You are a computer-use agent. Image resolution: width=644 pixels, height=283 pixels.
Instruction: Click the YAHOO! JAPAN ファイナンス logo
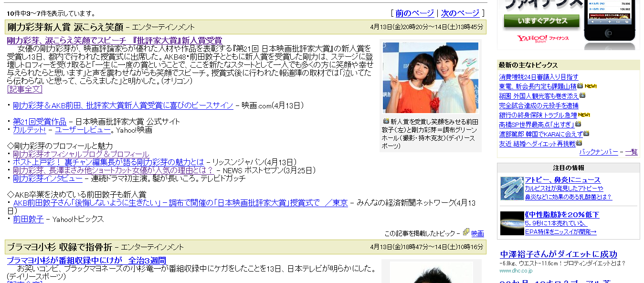542,39
